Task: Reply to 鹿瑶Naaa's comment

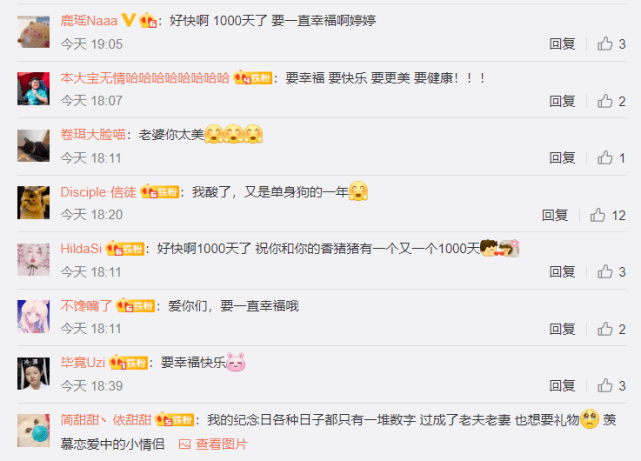Action: tap(562, 44)
